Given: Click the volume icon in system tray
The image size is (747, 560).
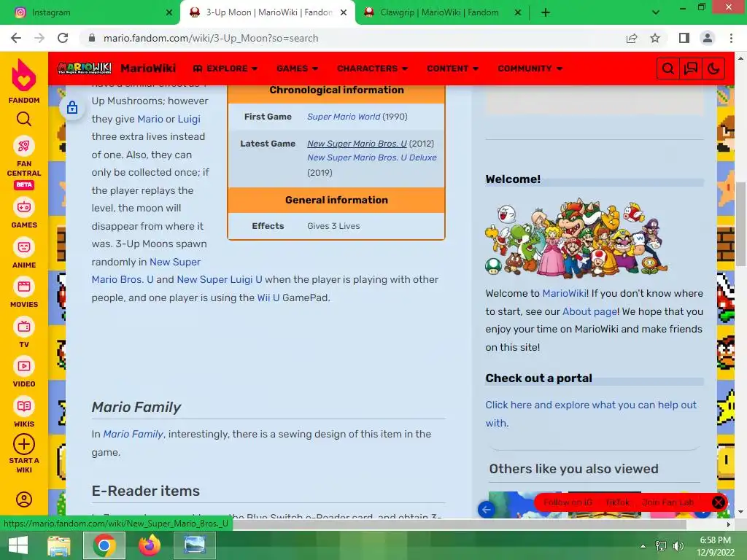Looking at the screenshot, I should tap(678, 545).
